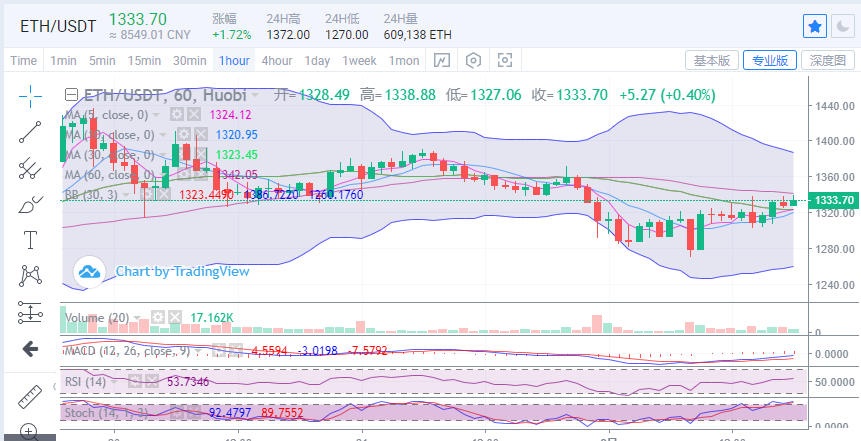The image size is (861, 441).
Task: Switch to 5min timeframe
Action: coord(102,60)
